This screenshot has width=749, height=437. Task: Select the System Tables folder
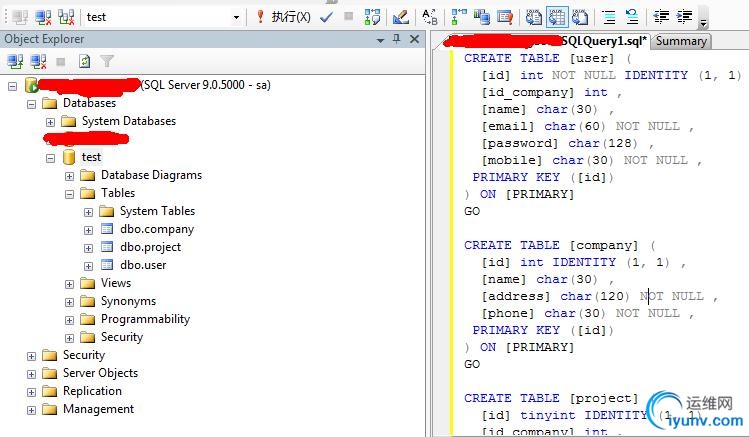coord(157,211)
